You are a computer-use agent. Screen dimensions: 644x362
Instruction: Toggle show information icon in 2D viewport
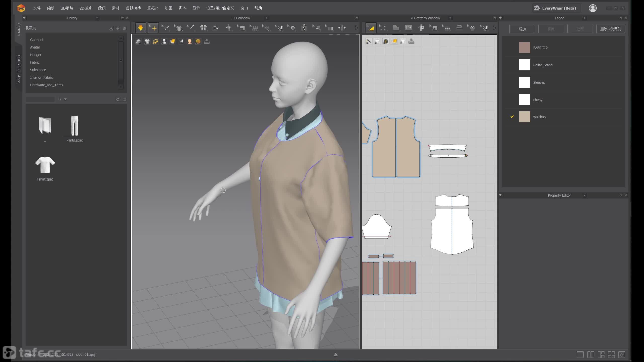pos(386,41)
